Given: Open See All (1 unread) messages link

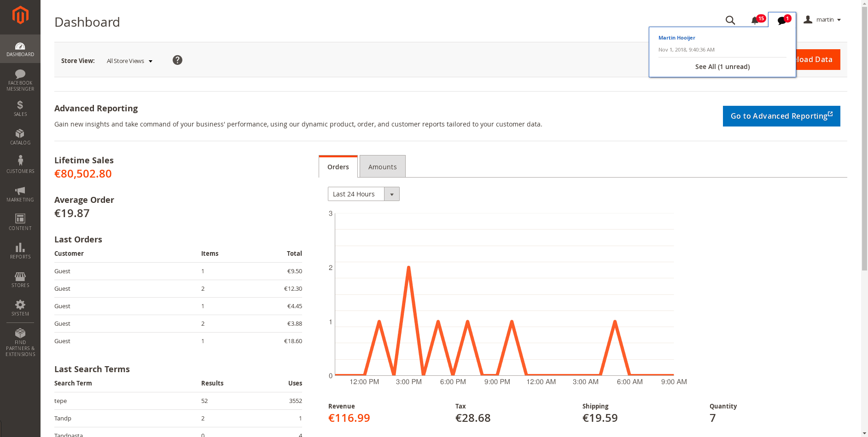Looking at the screenshot, I should click(x=722, y=67).
